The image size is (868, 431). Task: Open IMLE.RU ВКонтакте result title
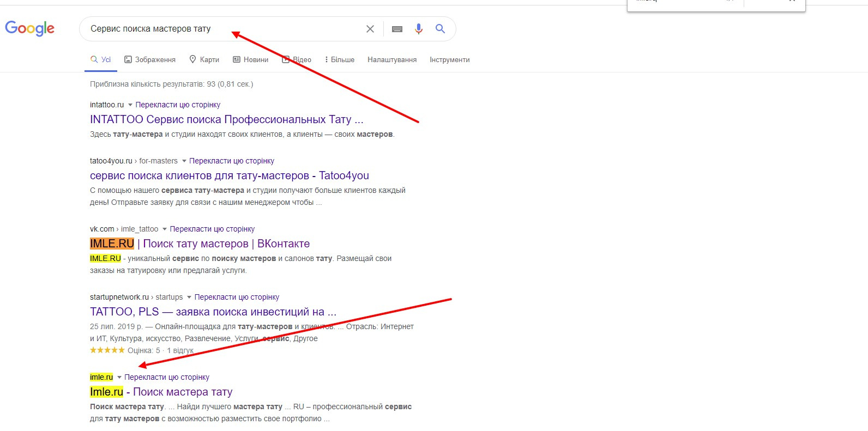(200, 244)
